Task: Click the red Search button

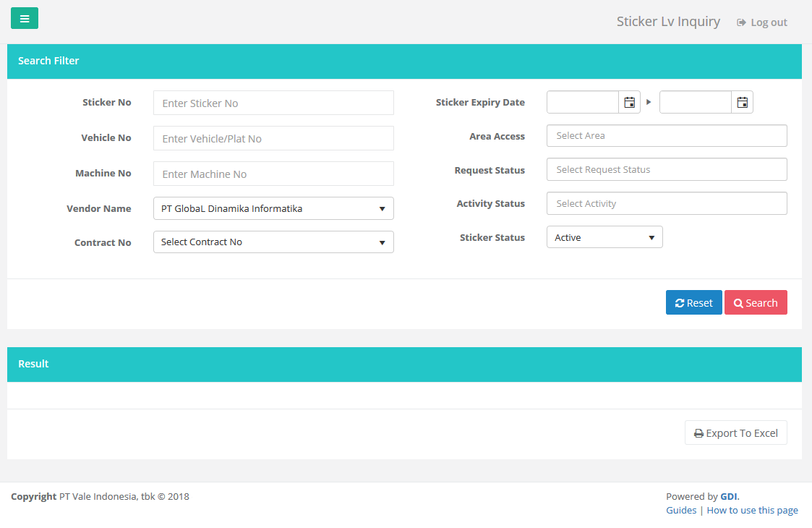Action: [x=756, y=302]
